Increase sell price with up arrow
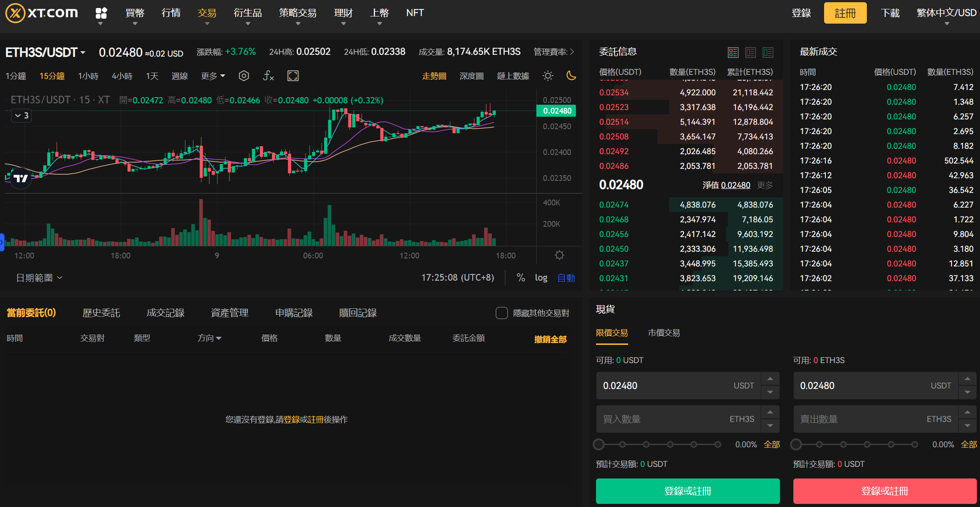 point(968,379)
